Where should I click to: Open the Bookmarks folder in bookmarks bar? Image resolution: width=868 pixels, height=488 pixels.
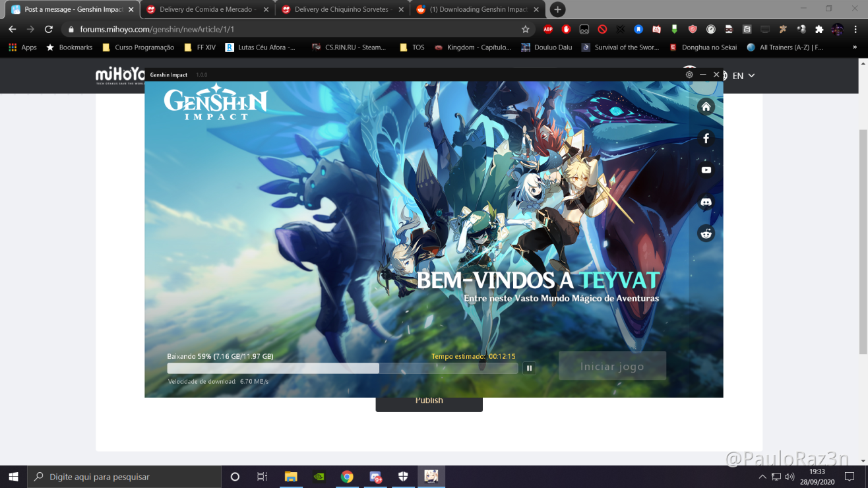pyautogui.click(x=69, y=47)
